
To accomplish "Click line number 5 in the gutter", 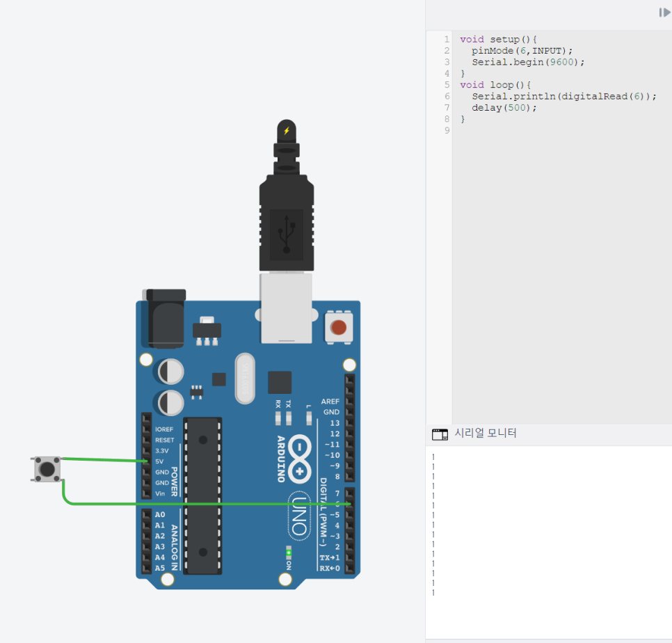I will point(447,85).
